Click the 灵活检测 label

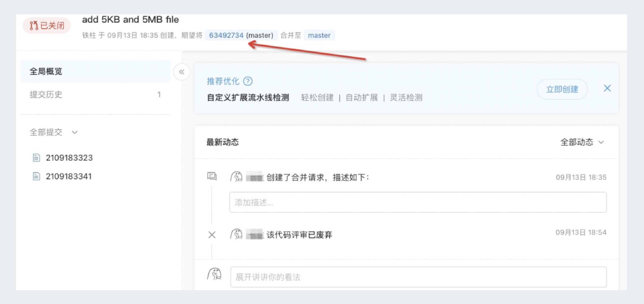click(406, 97)
